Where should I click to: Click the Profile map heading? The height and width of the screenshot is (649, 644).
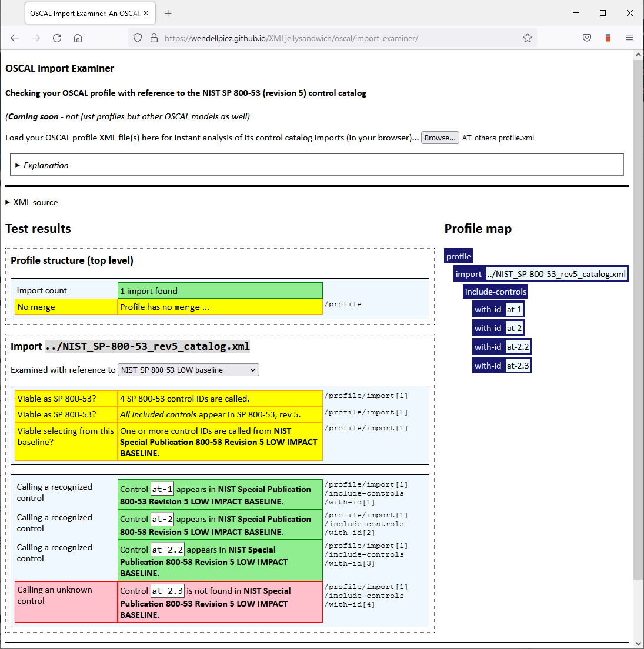coord(478,229)
